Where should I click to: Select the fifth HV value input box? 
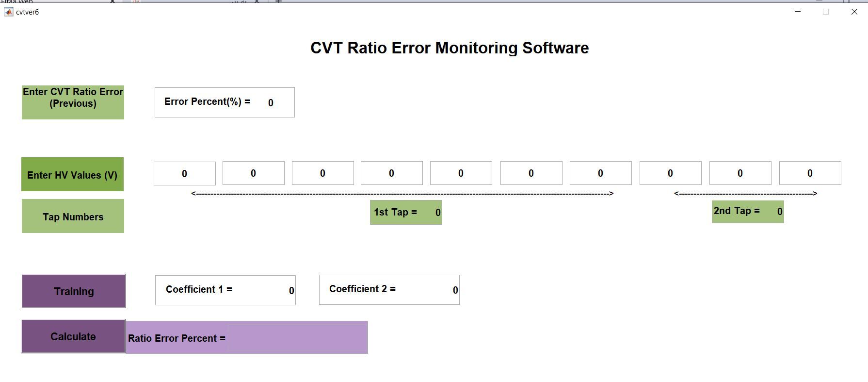[x=461, y=173]
